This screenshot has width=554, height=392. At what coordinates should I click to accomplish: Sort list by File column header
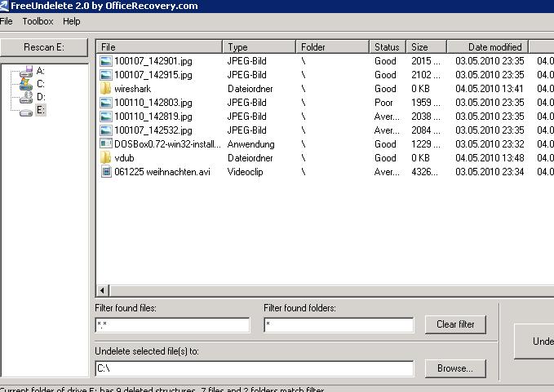(x=159, y=47)
